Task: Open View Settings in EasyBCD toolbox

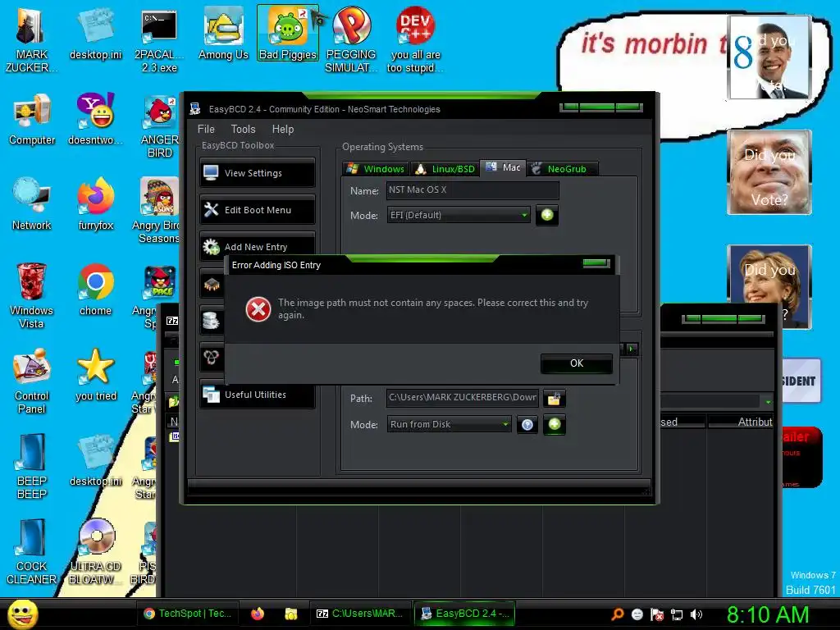Action: [x=257, y=173]
